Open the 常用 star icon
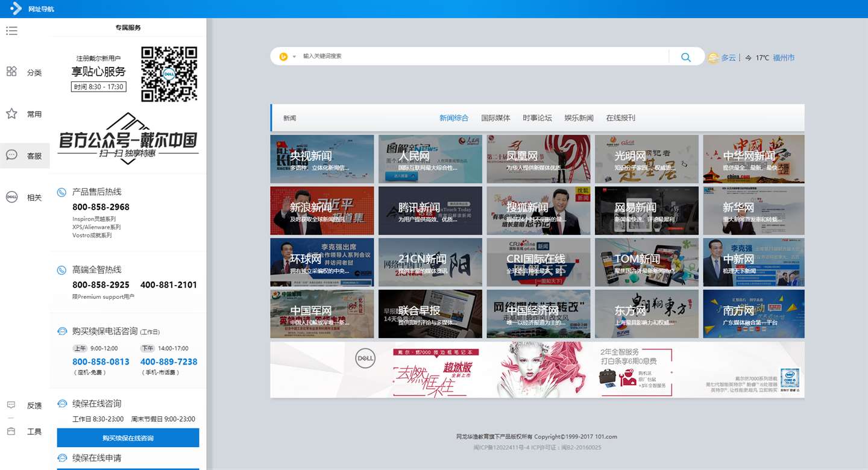Viewport: 868px width, 470px height. (11, 113)
